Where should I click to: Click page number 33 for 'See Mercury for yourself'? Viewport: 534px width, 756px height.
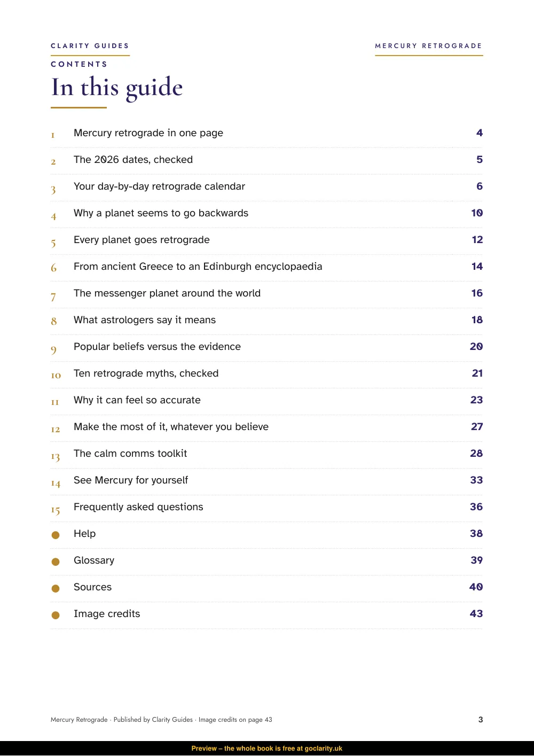[476, 480]
